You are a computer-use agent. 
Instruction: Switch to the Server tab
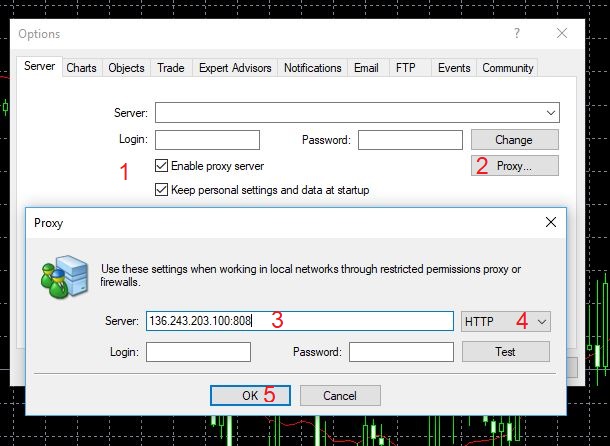pos(39,67)
